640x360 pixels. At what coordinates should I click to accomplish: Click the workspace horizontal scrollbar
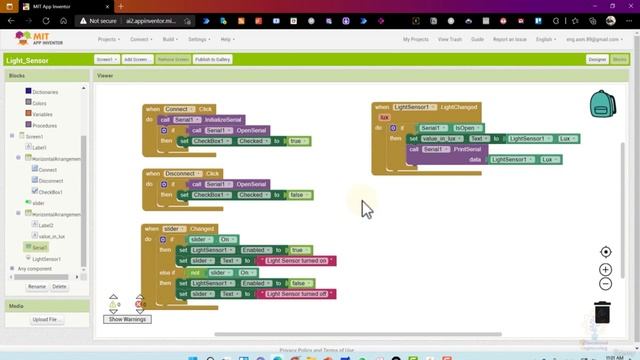click(x=358, y=334)
